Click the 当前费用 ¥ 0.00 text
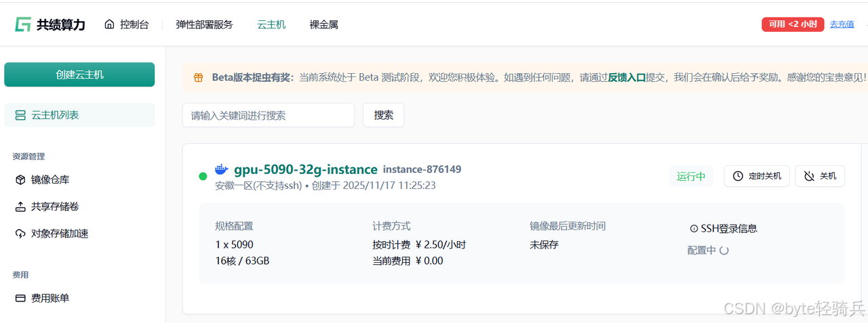The width and height of the screenshot is (868, 323). 408,260
